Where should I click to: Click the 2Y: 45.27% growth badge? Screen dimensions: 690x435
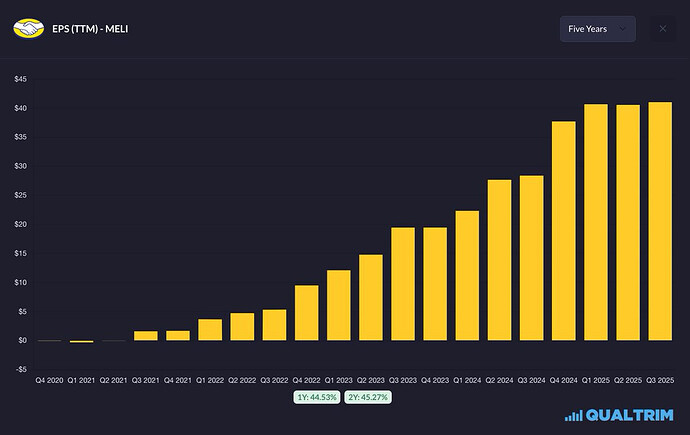click(x=368, y=397)
